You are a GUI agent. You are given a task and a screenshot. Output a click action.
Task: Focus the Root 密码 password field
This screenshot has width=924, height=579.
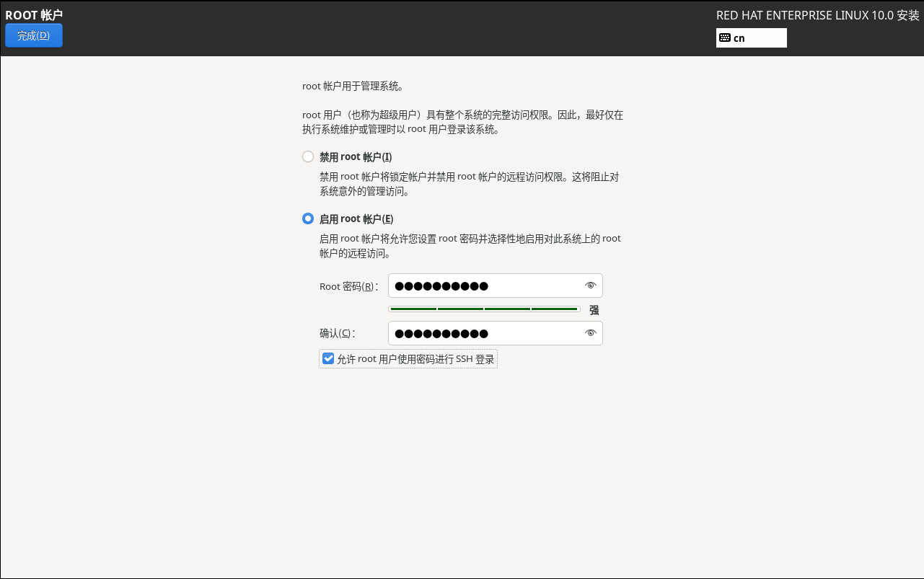[495, 286]
